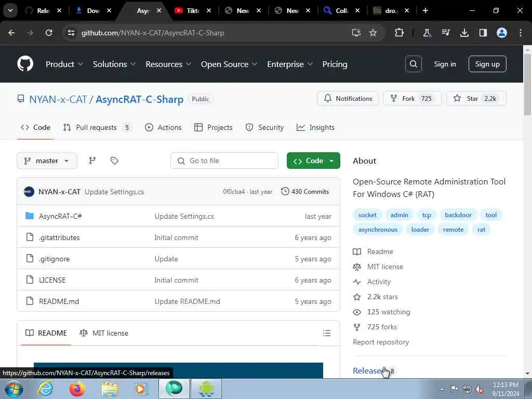Screen dimensions: 532x399
Task: Open Windows Start button
Action: click(x=14, y=389)
